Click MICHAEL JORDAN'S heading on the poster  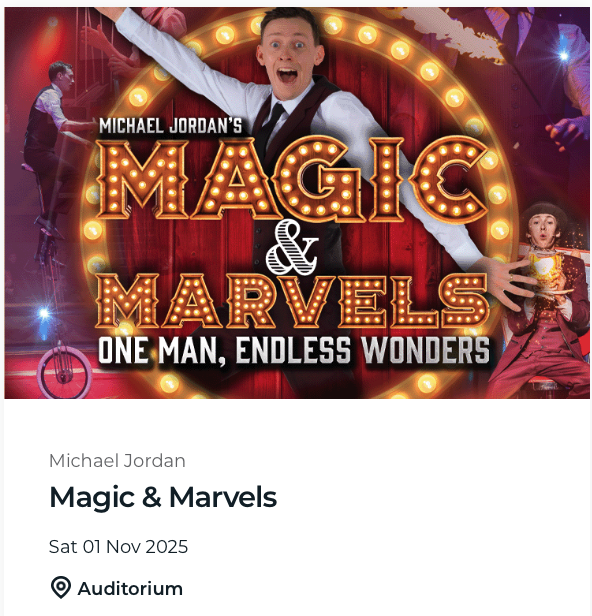tap(170, 126)
